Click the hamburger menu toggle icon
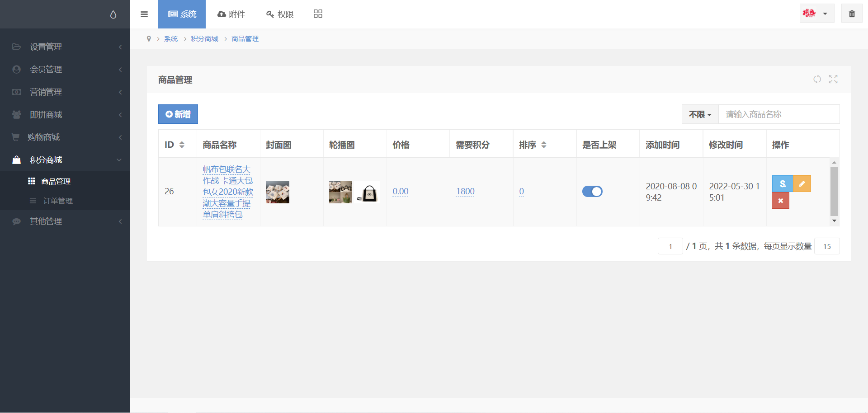Viewport: 868px width, 413px height. (144, 14)
